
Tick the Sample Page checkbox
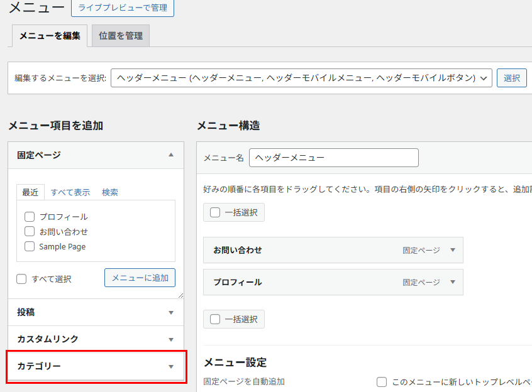(x=30, y=246)
